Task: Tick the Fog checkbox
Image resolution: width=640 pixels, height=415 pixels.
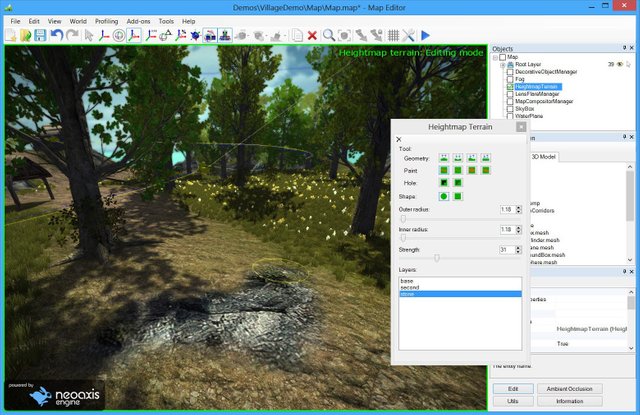Action: 510,79
